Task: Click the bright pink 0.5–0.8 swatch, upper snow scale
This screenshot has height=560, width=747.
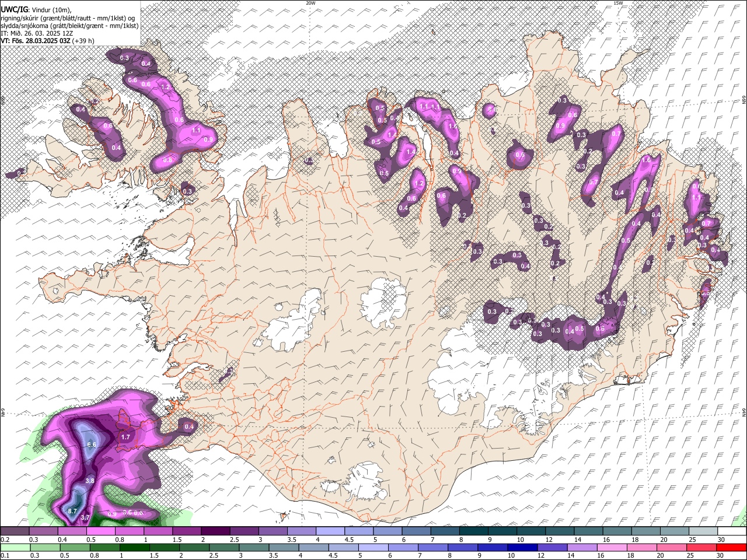Action: point(100,531)
